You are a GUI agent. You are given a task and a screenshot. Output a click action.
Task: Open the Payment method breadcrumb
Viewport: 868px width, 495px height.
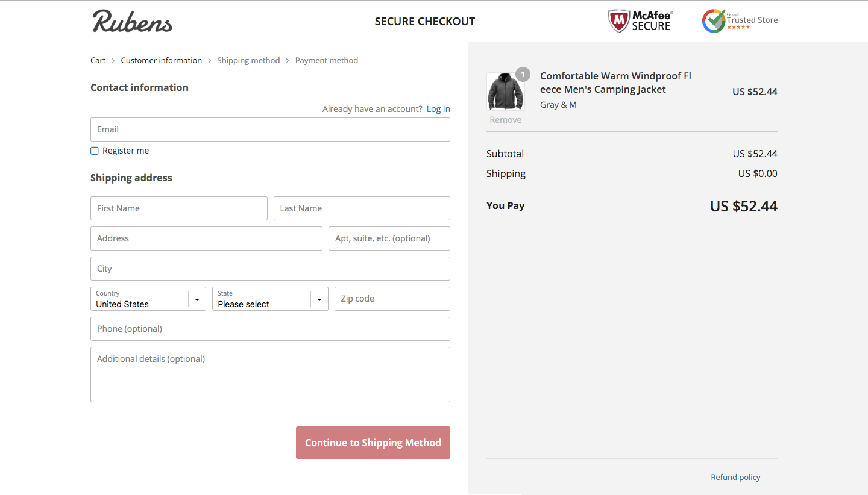pos(327,60)
